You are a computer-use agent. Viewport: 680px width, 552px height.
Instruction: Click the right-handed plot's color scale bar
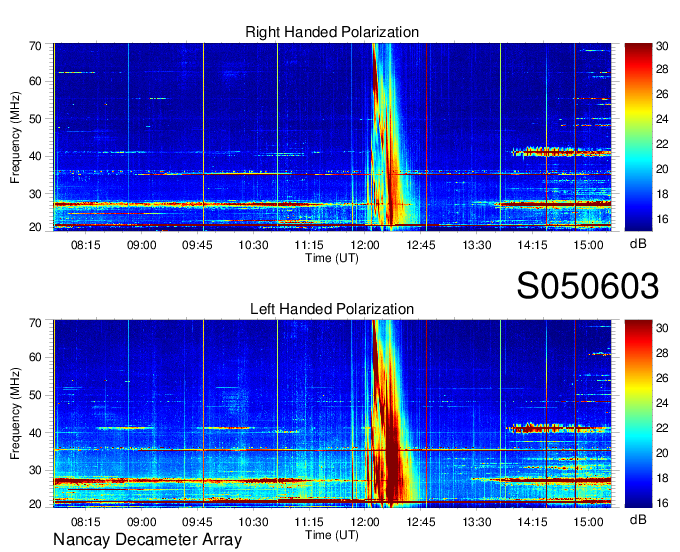click(x=638, y=137)
